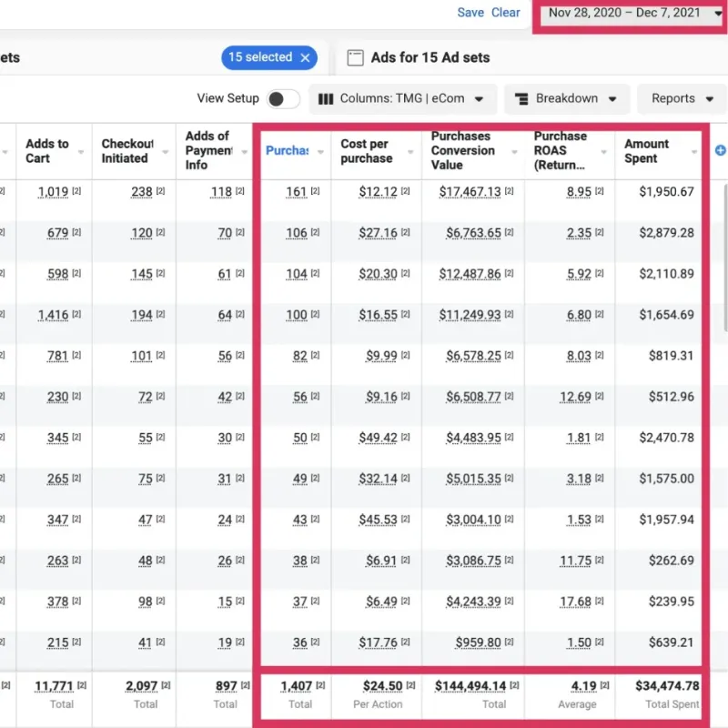Screen dimensions: 728x728
Task: Open the Purchase ROAS column menu arrow
Action: [604, 152]
